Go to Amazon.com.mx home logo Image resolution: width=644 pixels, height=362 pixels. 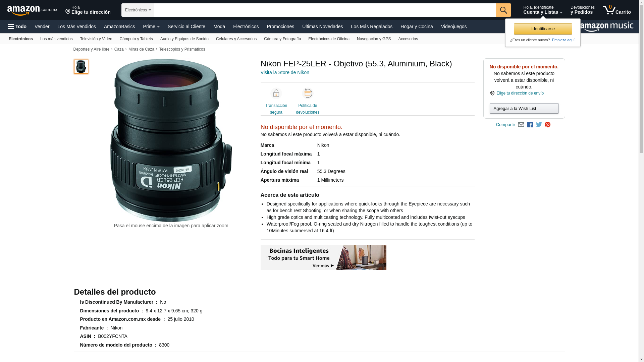click(x=32, y=10)
